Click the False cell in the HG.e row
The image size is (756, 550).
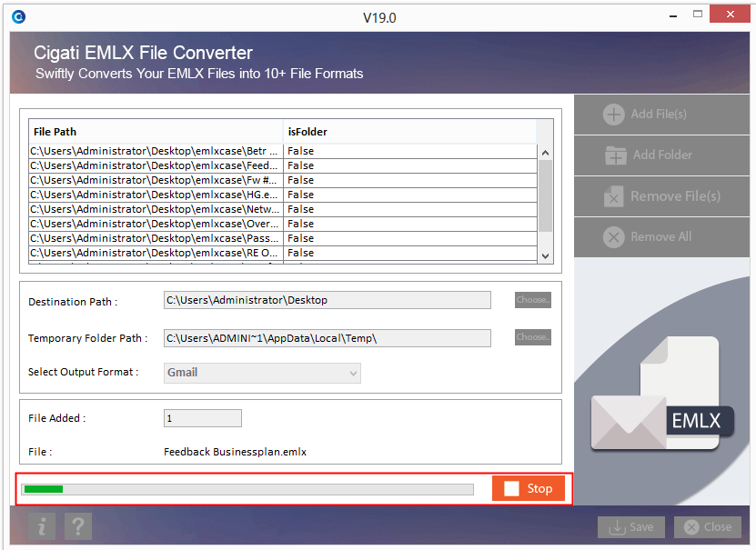[410, 195]
